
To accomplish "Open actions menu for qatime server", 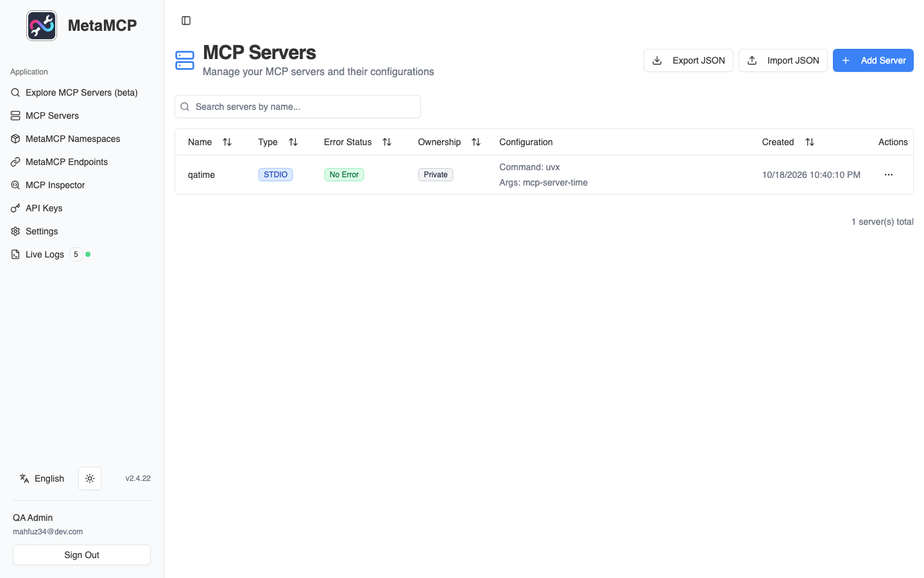I will point(889,175).
